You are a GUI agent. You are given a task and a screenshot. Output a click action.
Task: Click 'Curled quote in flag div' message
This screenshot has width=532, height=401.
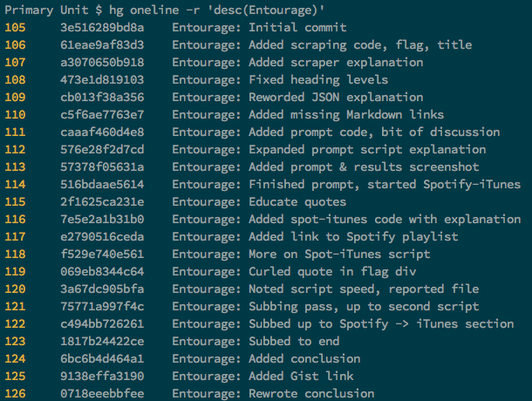pos(332,272)
